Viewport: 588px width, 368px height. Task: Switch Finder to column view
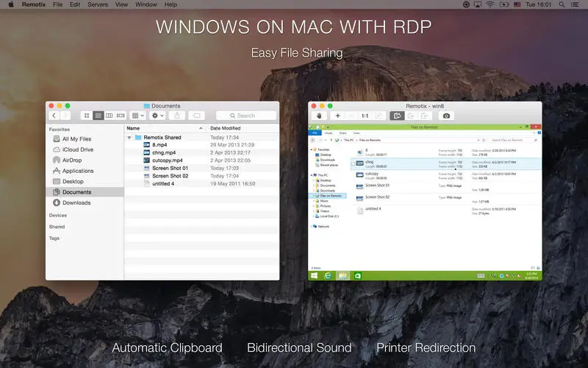point(109,116)
